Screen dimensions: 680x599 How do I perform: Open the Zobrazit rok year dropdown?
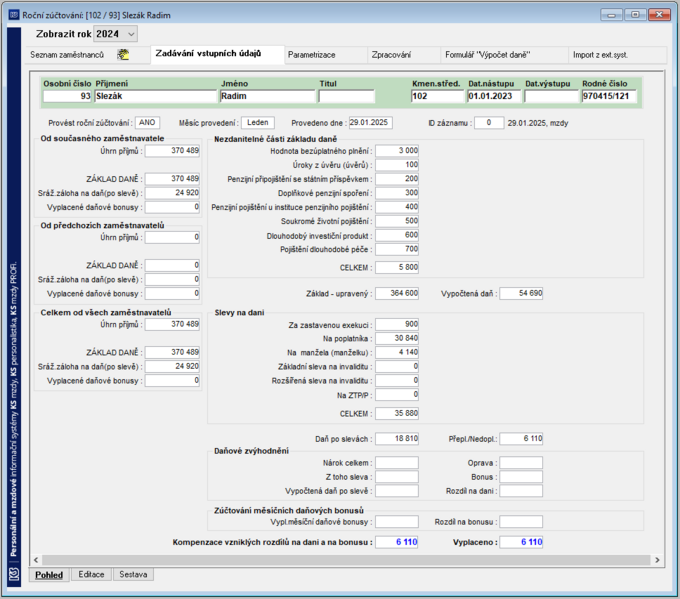(x=116, y=34)
